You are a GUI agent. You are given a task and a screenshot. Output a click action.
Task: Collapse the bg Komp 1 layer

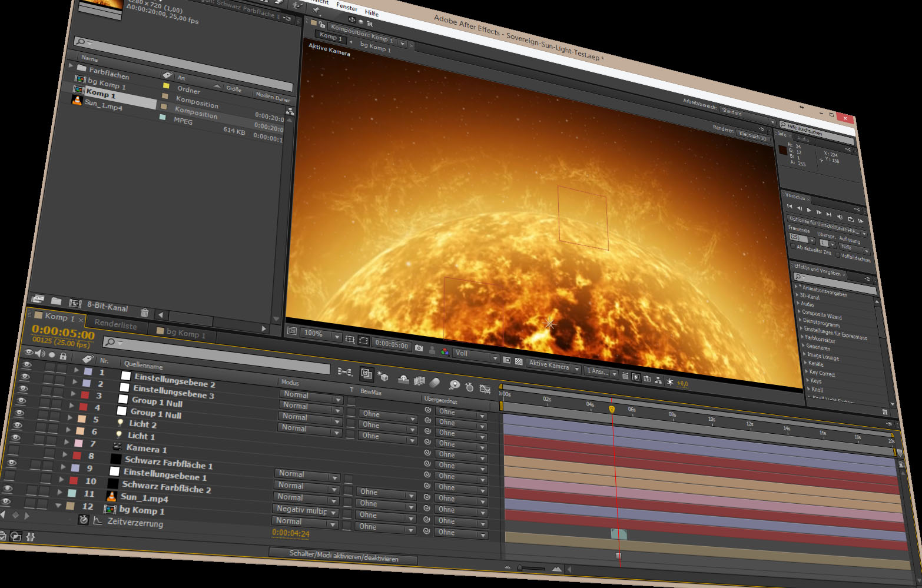coord(58,505)
